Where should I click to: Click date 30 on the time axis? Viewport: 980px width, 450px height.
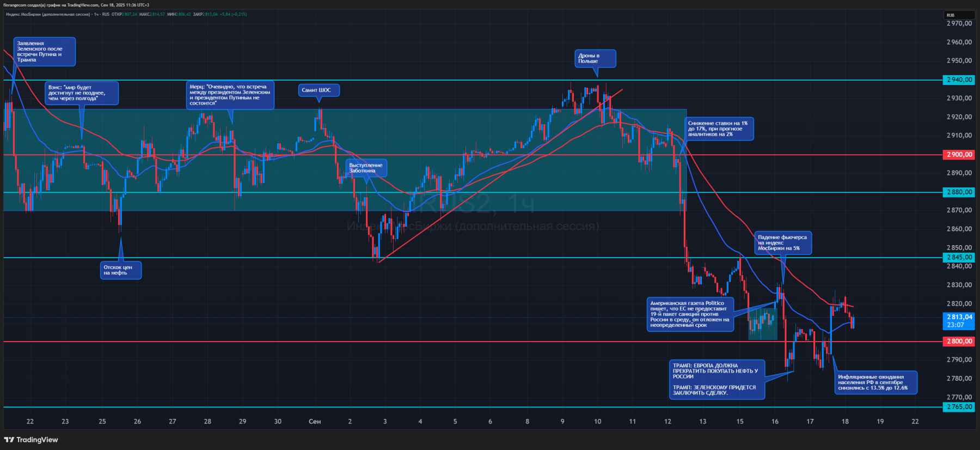pyautogui.click(x=278, y=422)
